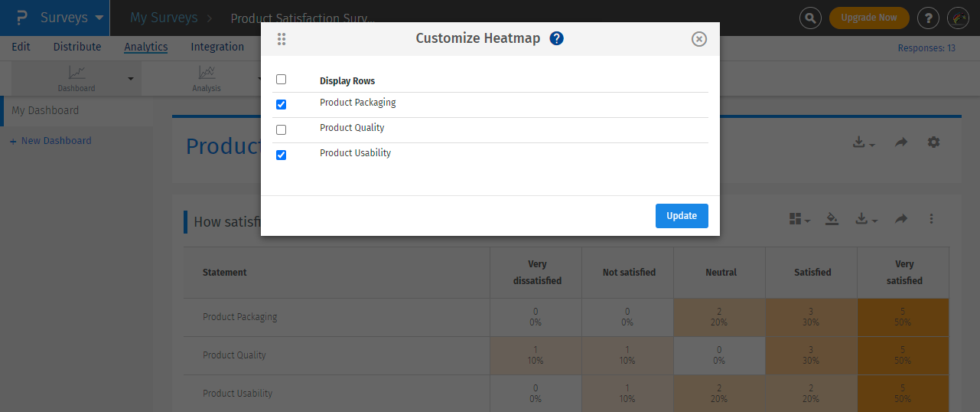Click the search magnifier icon in header

[810, 18]
